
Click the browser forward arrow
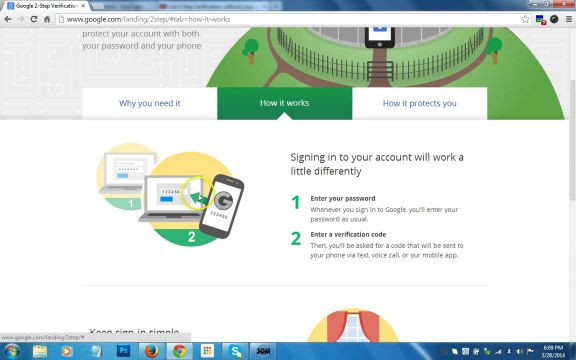[x=21, y=19]
